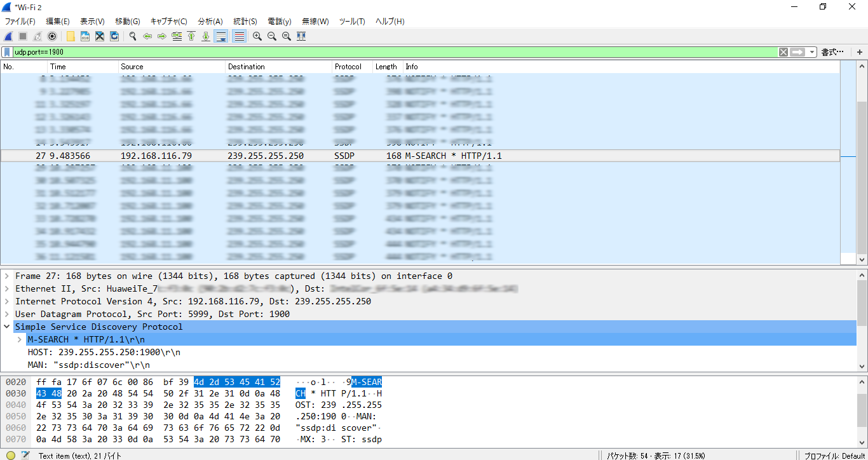Sort by the Time column header
The image size is (868, 460).
(83, 67)
